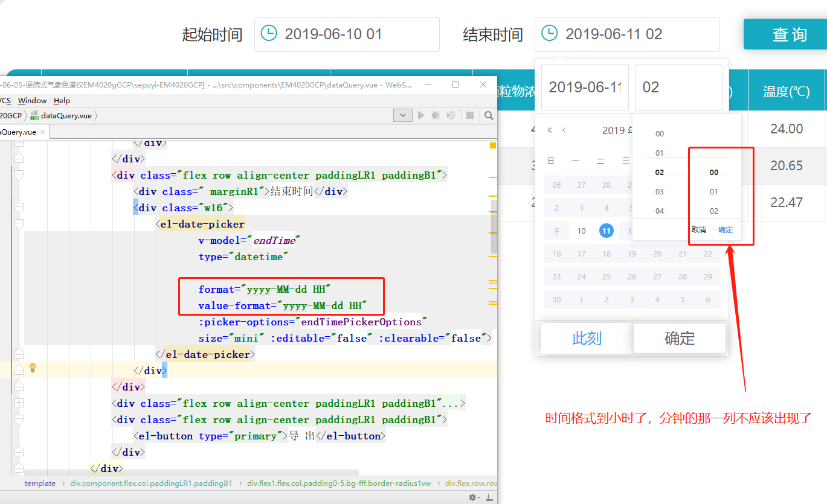Click the download icon beside the status bar gear
Screen dimensions: 827x504
487,496
